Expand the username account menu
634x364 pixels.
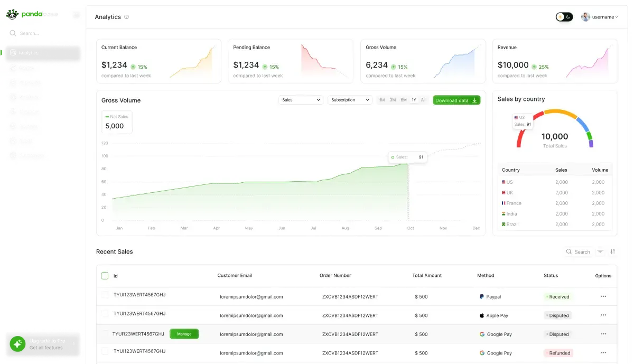click(x=600, y=16)
